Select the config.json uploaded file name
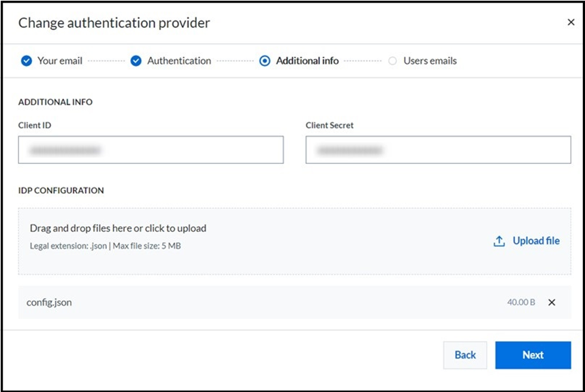585x392 pixels. click(49, 302)
